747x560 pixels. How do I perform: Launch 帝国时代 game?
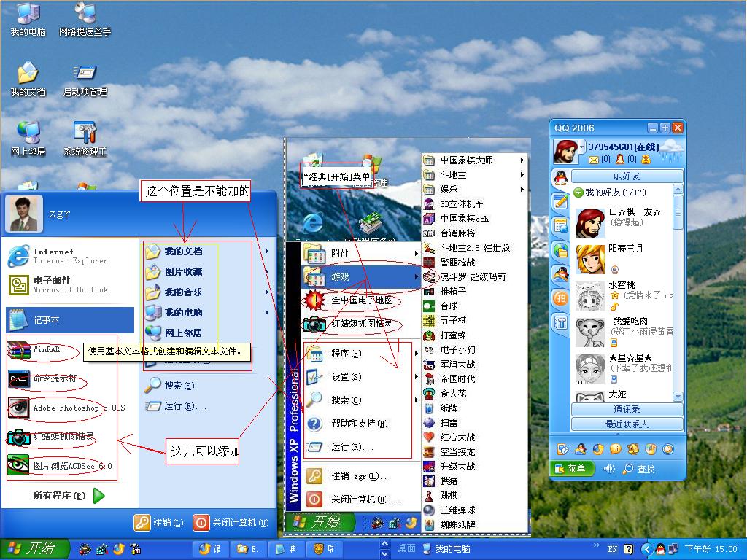tap(474, 378)
